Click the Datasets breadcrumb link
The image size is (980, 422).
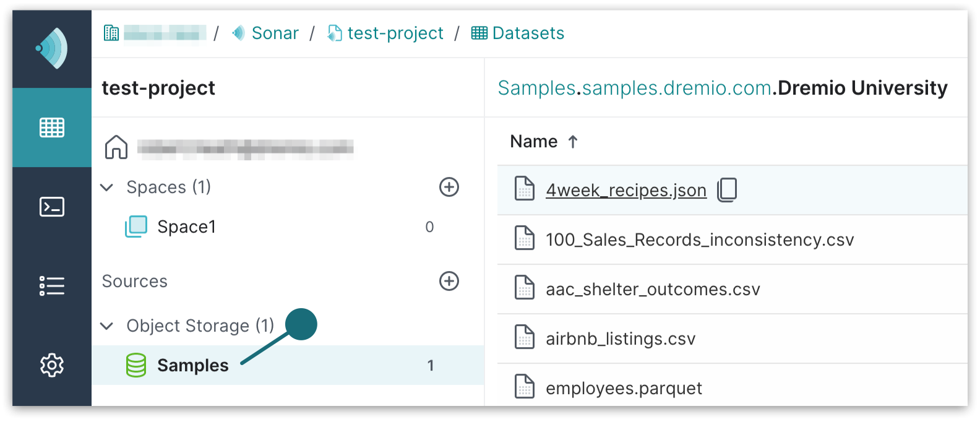(x=527, y=33)
